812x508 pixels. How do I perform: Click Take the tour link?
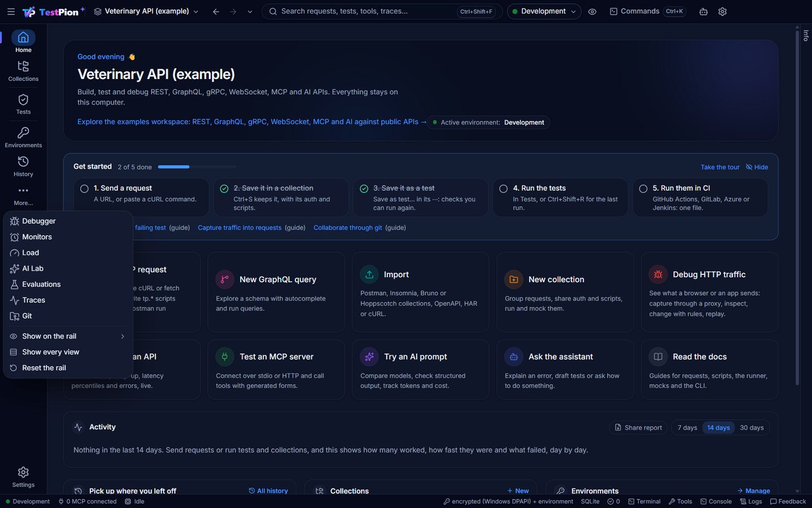[x=720, y=167]
